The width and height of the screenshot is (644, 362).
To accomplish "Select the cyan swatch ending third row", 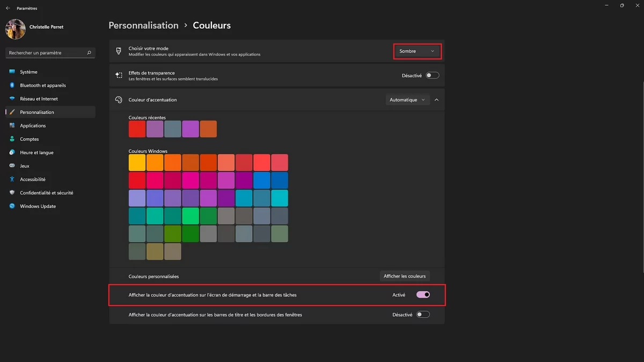I will 280,198.
